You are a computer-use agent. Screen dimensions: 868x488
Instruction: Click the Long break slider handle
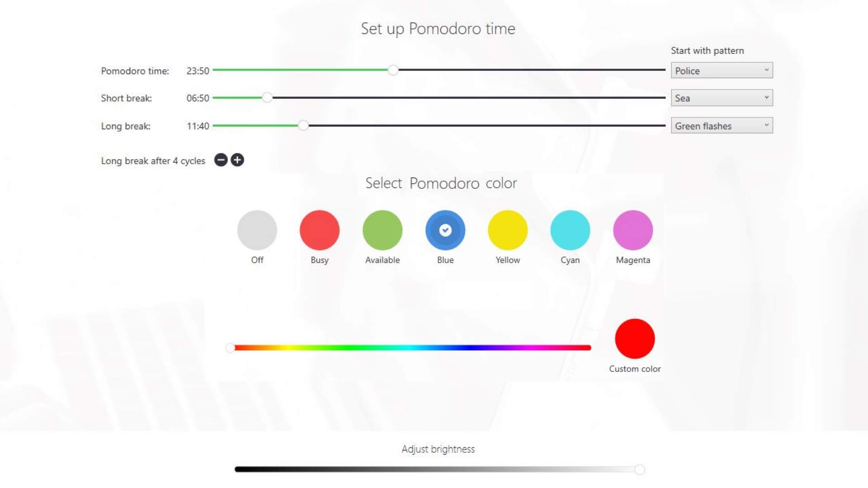[x=303, y=126]
